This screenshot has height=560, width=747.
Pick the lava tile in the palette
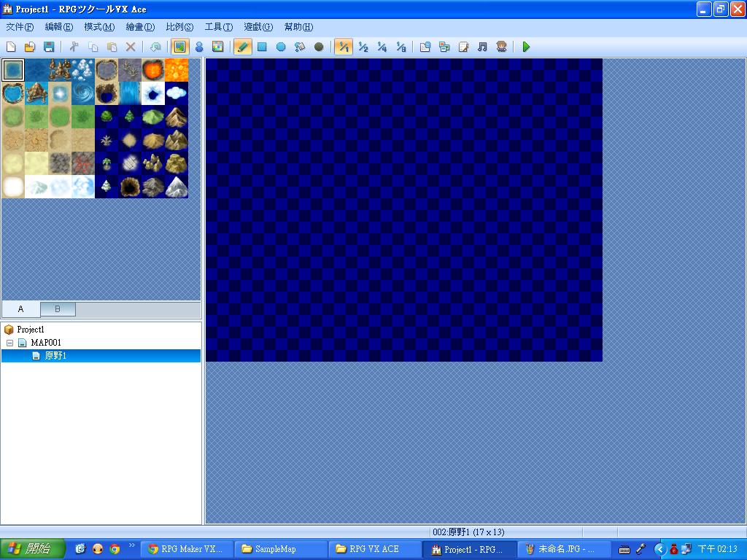[x=177, y=70]
